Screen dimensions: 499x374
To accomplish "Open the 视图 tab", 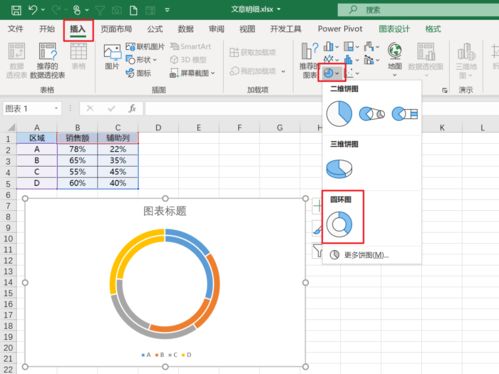I will coord(247,29).
